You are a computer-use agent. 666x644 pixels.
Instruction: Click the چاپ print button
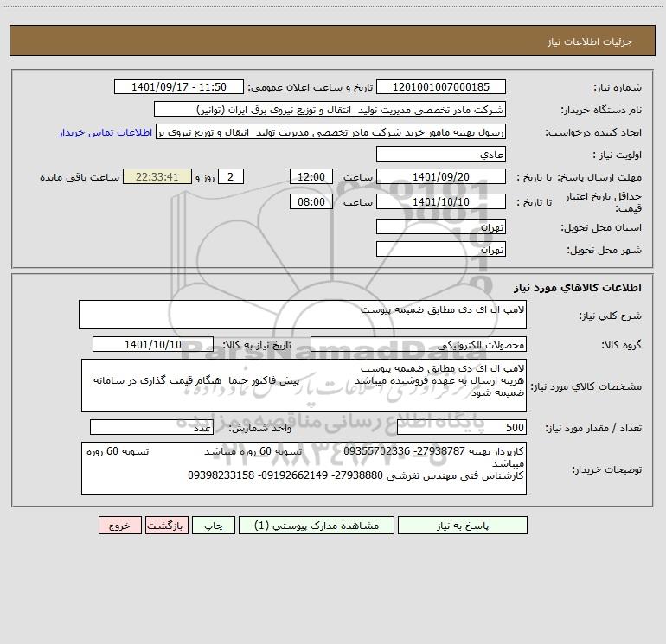pyautogui.click(x=214, y=526)
